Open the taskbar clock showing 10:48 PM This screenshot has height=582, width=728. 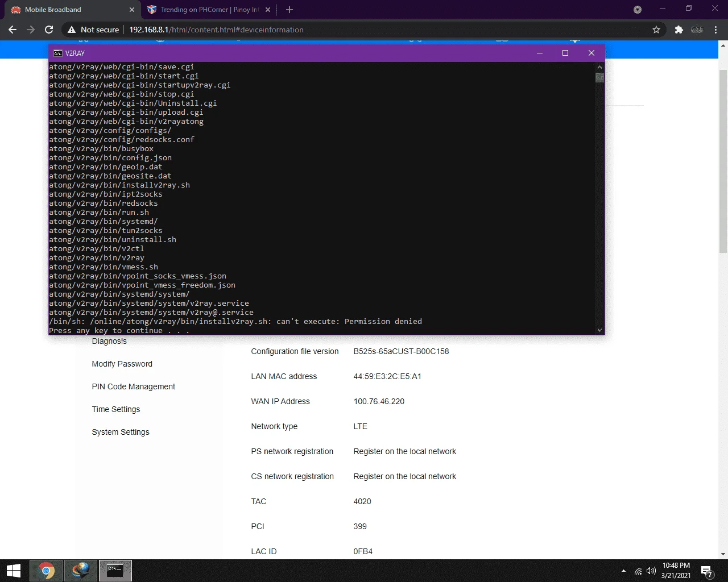676,571
